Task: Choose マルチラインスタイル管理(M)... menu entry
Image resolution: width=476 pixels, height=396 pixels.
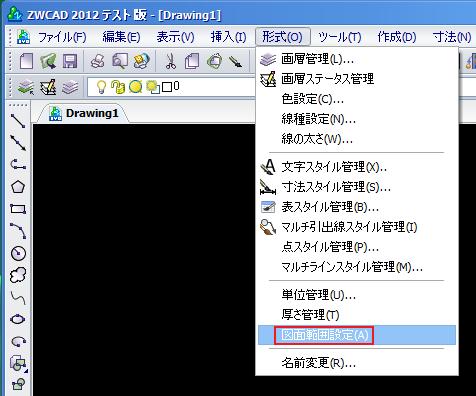Action: 357,267
